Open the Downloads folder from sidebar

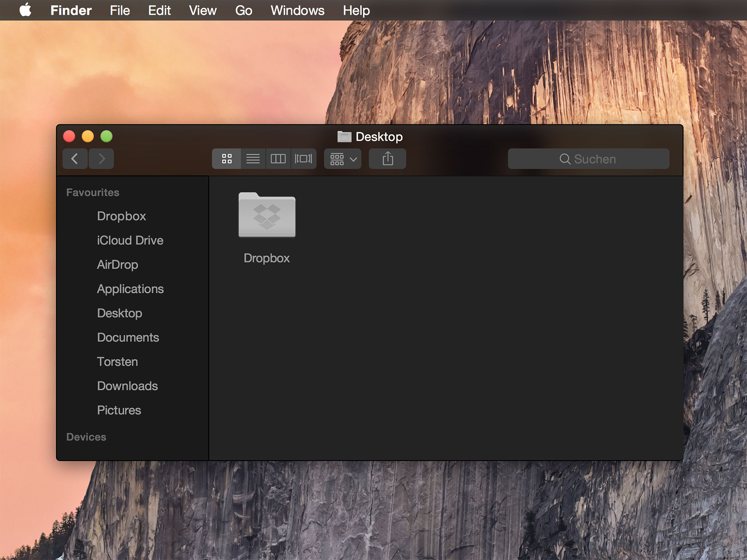tap(127, 386)
